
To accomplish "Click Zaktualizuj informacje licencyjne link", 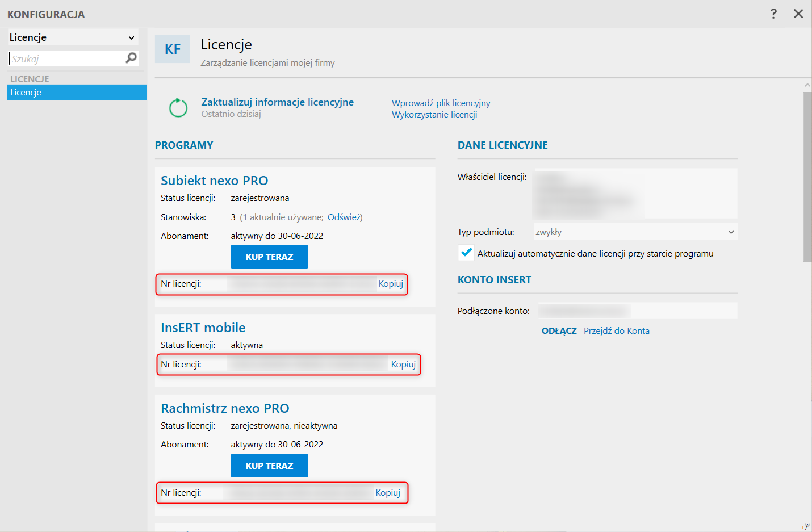I will 277,102.
